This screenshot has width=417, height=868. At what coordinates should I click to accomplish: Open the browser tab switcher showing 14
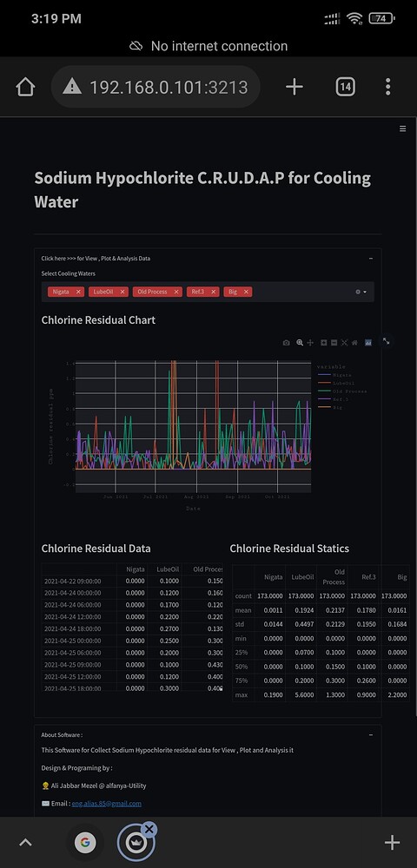[x=345, y=86]
